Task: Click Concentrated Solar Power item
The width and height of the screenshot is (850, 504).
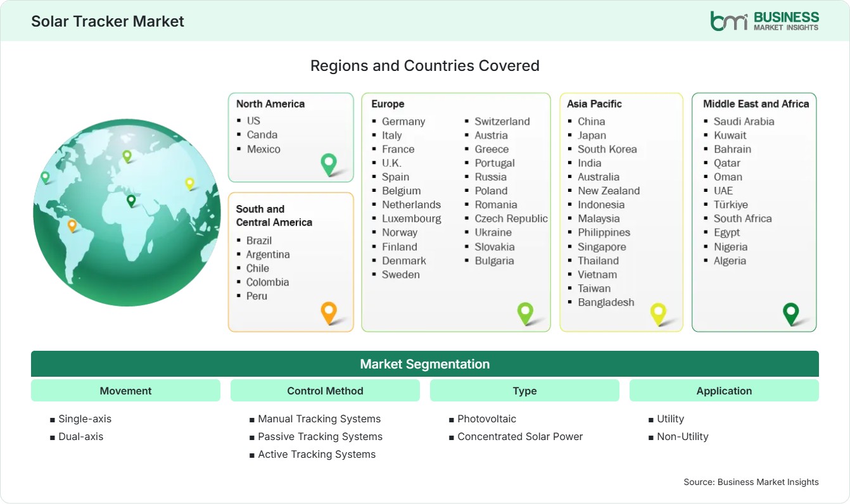Action: [520, 436]
